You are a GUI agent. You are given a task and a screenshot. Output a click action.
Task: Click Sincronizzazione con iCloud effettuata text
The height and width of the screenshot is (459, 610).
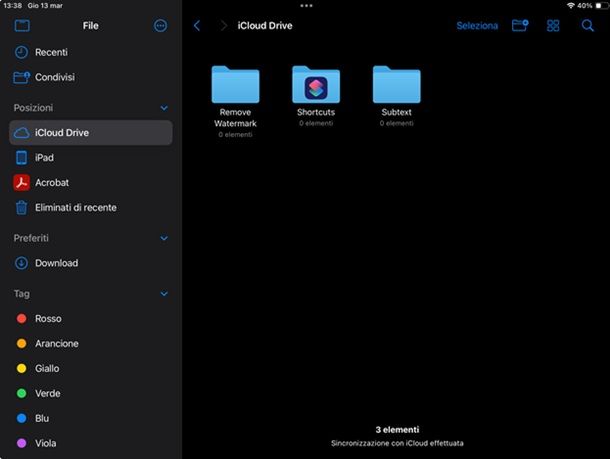pos(397,443)
